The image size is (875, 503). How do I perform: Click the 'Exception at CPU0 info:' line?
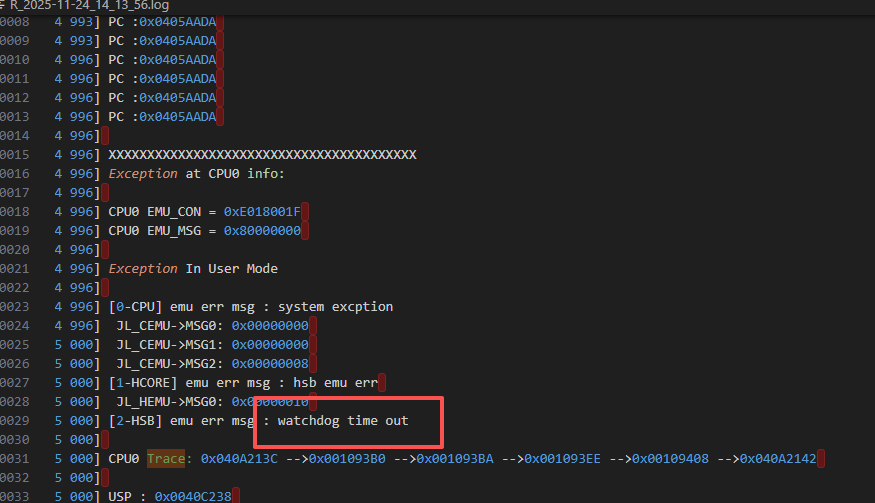pos(196,174)
